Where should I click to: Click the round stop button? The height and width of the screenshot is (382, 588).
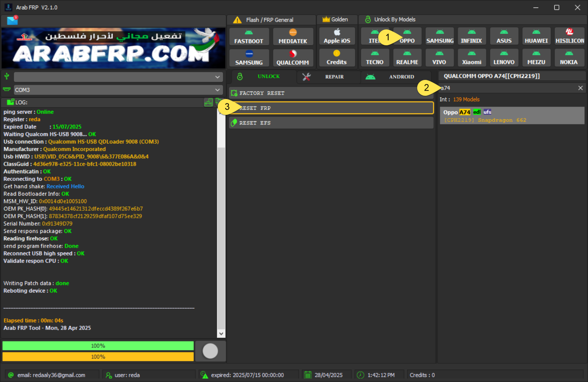[x=210, y=351]
